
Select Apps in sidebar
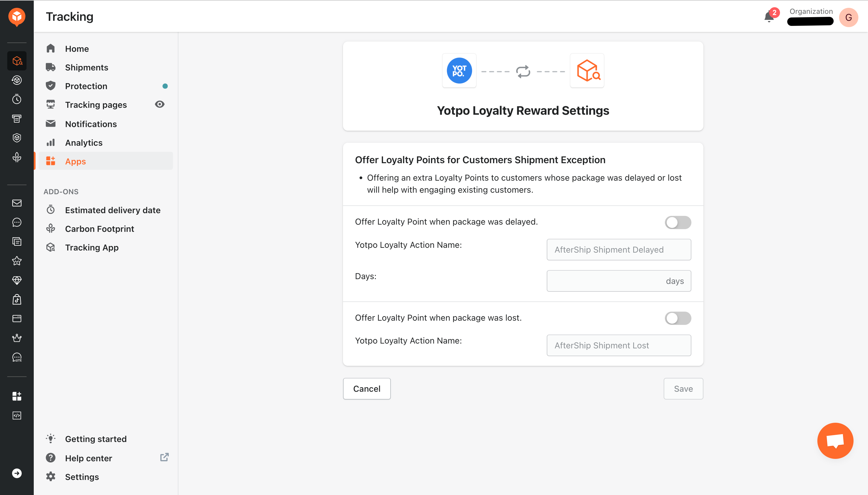pos(106,161)
